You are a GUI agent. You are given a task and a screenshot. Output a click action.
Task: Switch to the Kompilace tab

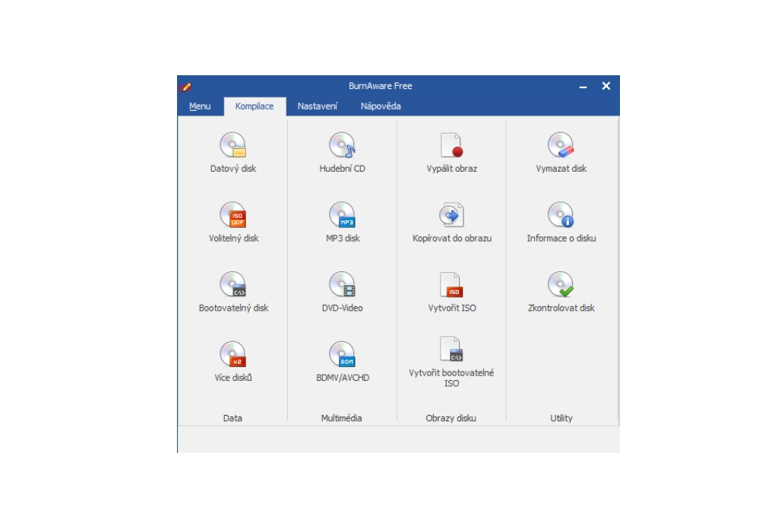255,106
